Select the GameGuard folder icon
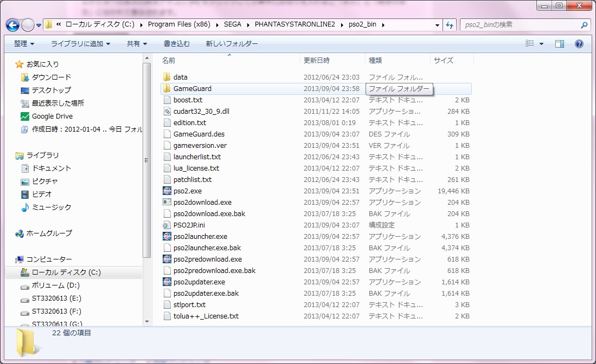 tap(166, 88)
